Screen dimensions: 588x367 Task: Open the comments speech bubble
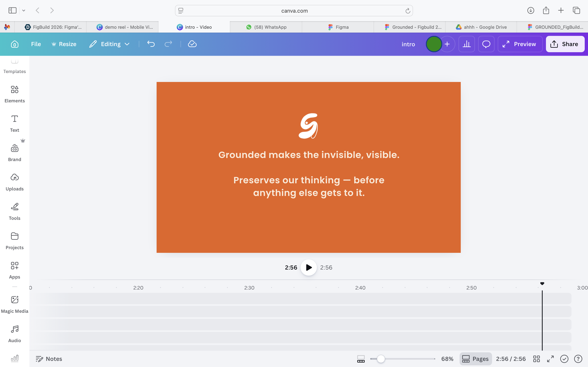(486, 44)
